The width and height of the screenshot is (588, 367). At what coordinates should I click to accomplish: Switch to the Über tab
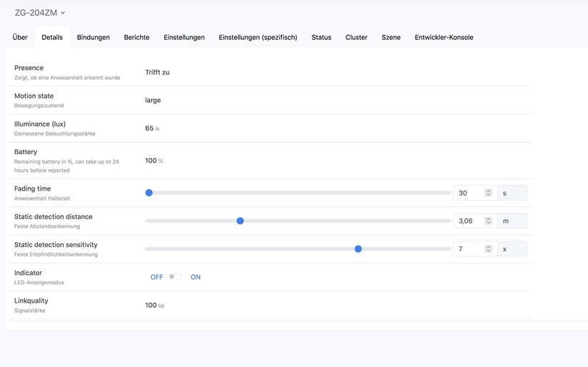tap(20, 37)
